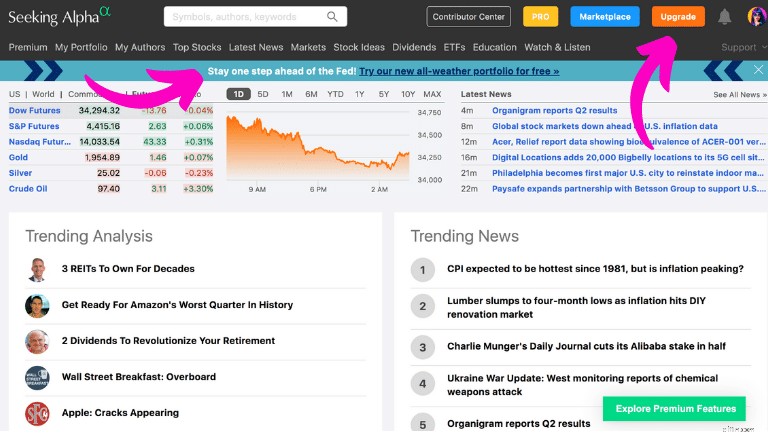Open Global stock markets down headline
This screenshot has height=435, width=768.
pyautogui.click(x=605, y=126)
